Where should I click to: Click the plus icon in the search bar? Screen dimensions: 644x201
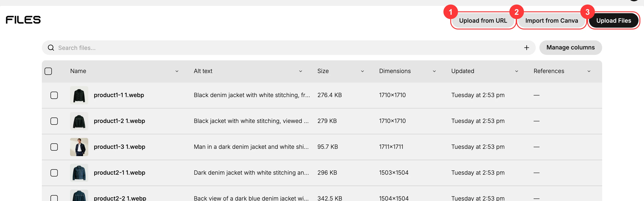[x=526, y=48]
